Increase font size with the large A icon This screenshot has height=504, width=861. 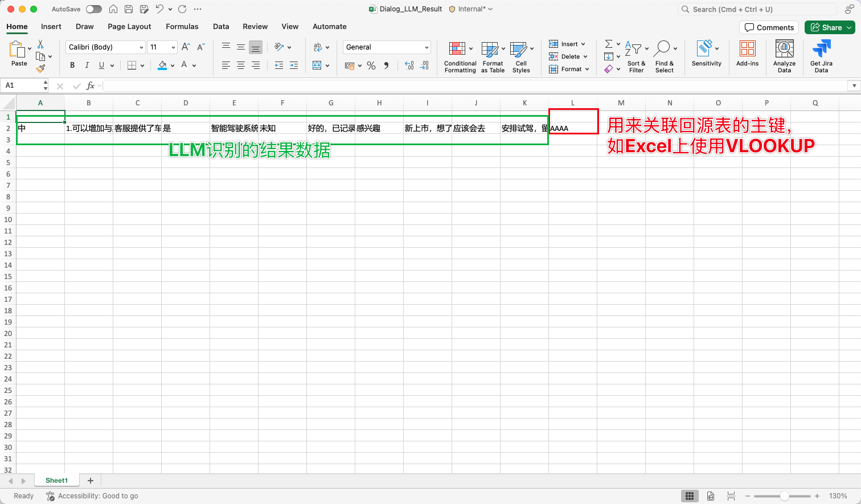(186, 47)
